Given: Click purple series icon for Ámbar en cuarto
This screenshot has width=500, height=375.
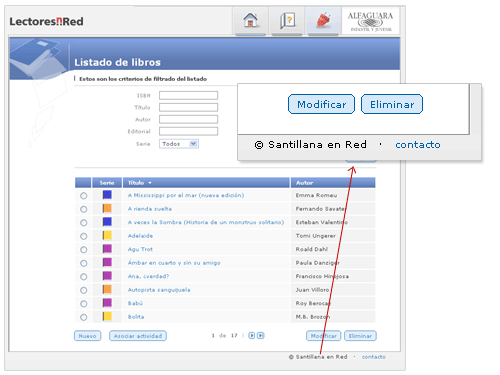Looking at the screenshot, I should point(107,262).
